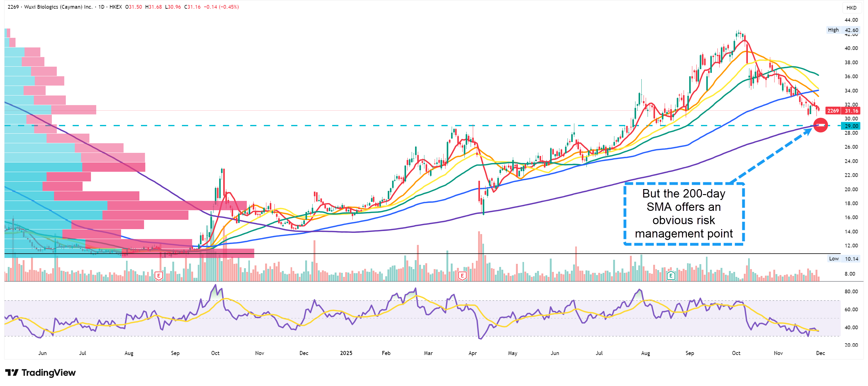Click the red earnings E marker near August 2024
Image resolution: width=868 pixels, height=386 pixels.
tap(158, 276)
